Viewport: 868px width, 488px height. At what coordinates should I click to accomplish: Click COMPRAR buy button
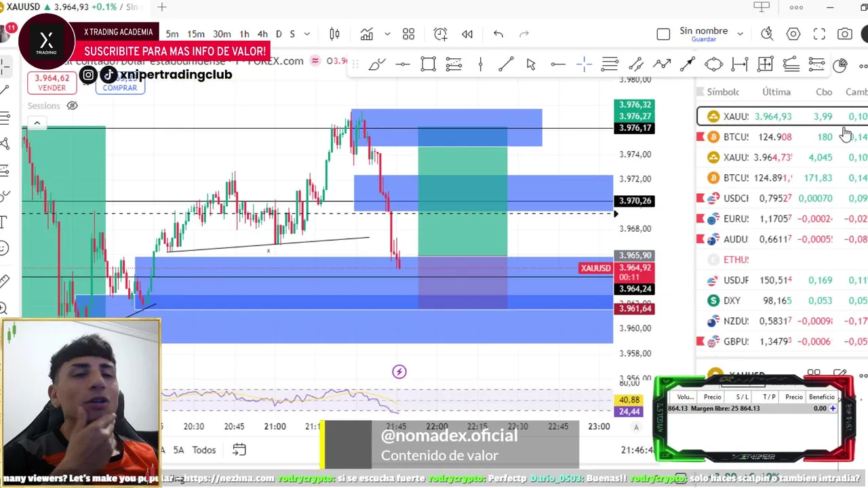120,84
